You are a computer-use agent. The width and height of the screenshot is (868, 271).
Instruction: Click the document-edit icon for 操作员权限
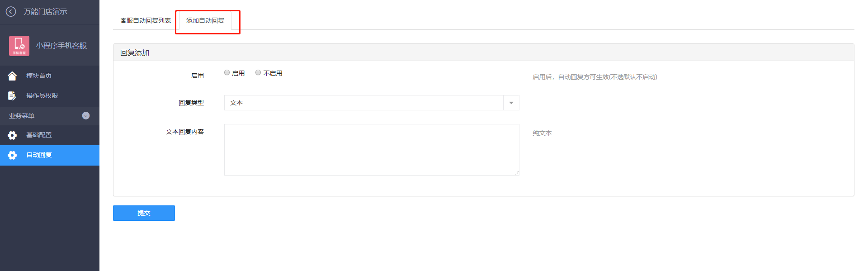(12, 95)
